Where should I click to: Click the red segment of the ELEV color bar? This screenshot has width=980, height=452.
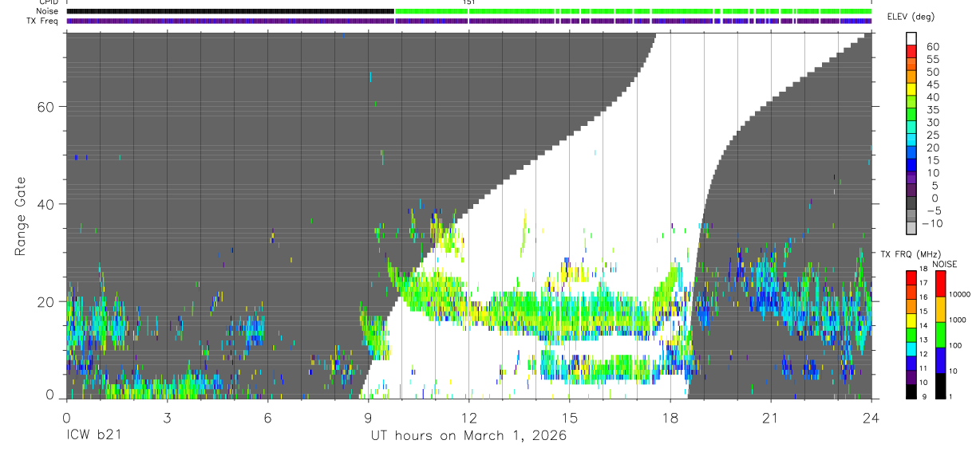tap(911, 51)
